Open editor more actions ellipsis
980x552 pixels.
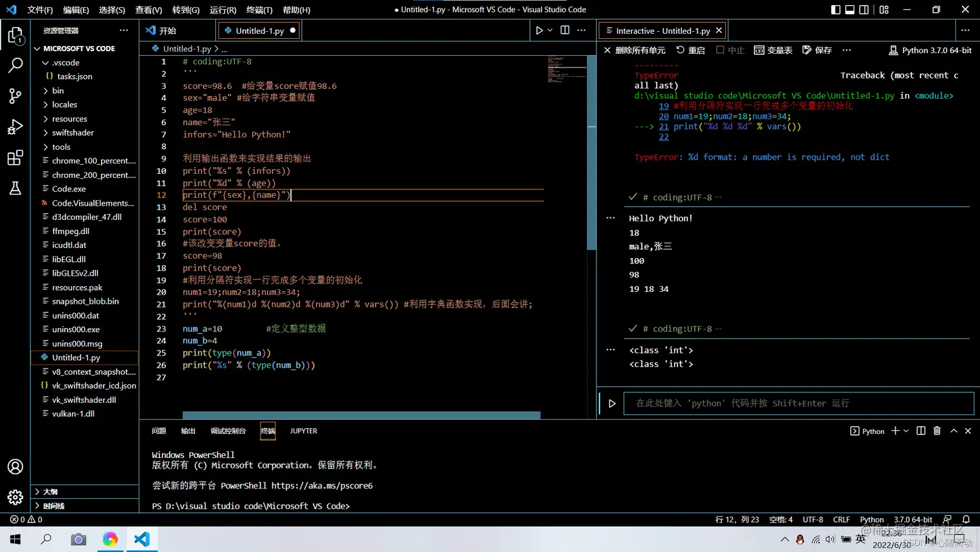tap(581, 30)
